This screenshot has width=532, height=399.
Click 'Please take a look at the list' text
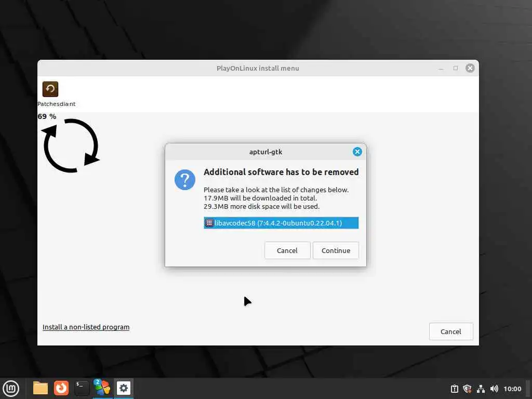[276, 190]
